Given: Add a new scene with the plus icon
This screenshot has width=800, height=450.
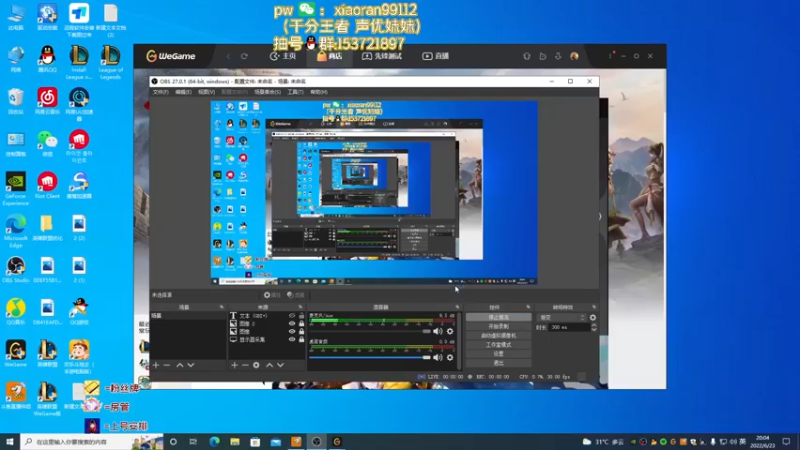Looking at the screenshot, I should coord(156,365).
